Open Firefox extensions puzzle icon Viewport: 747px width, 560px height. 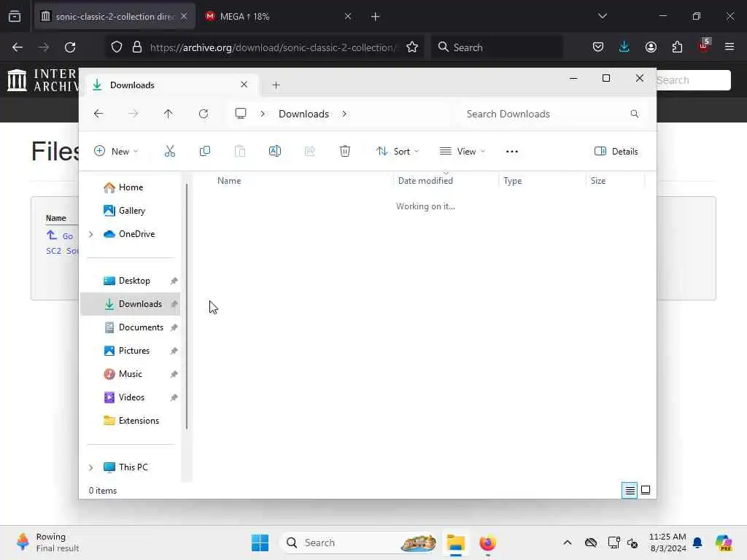tap(677, 47)
